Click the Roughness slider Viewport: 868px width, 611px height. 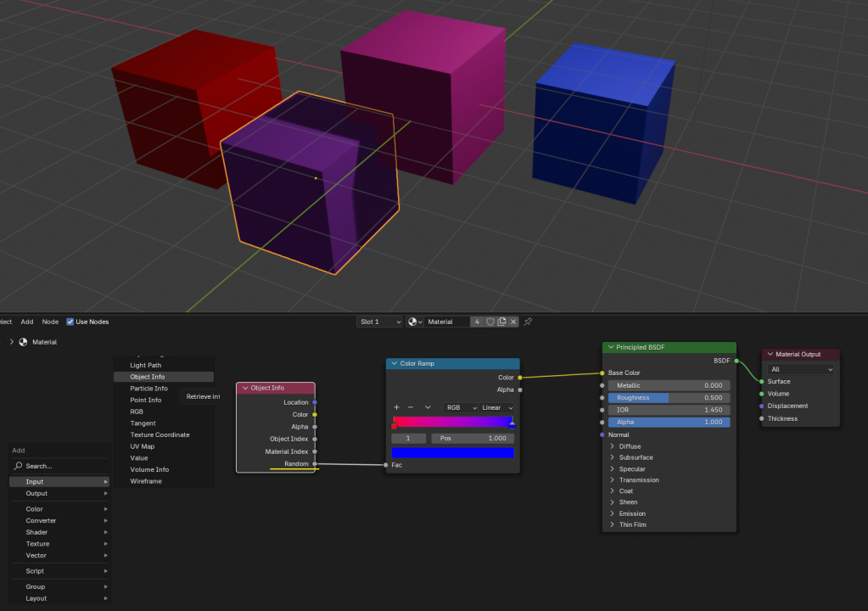[x=669, y=397]
